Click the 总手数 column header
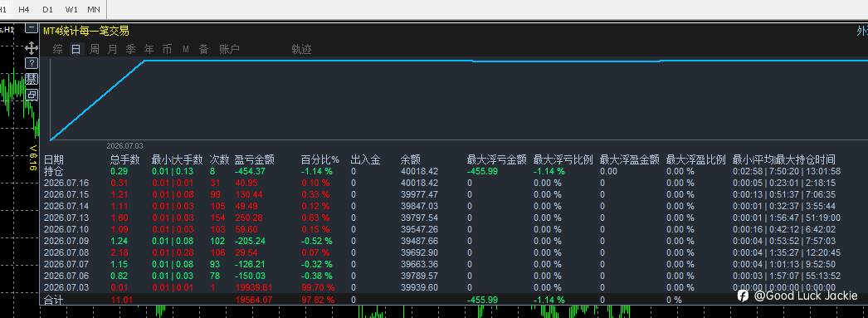 pyautogui.click(x=125, y=160)
